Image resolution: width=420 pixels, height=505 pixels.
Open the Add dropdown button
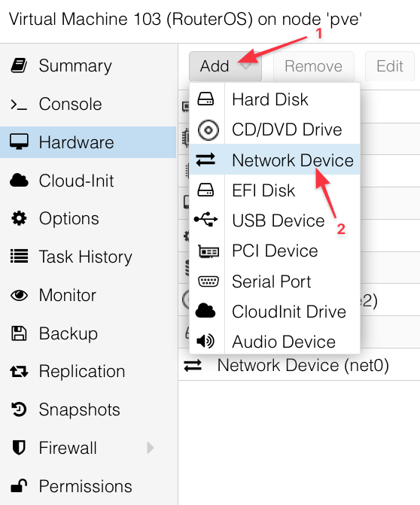225,66
